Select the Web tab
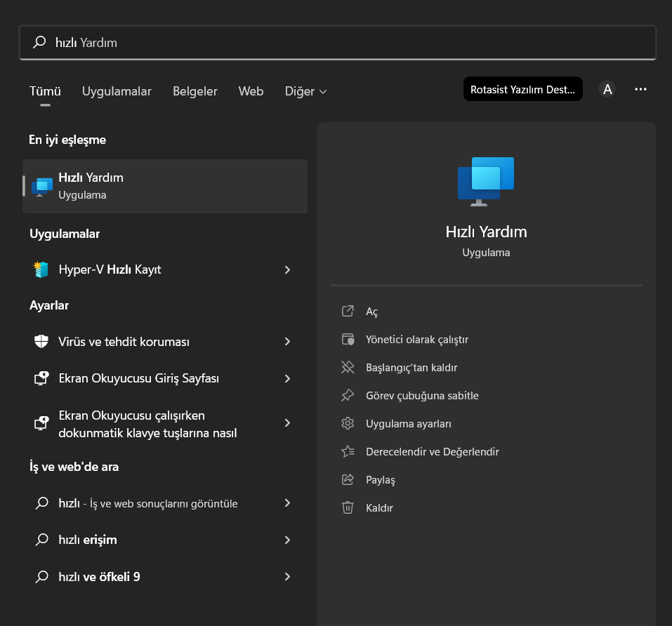Screen dimensions: 672x626 tap(251, 91)
